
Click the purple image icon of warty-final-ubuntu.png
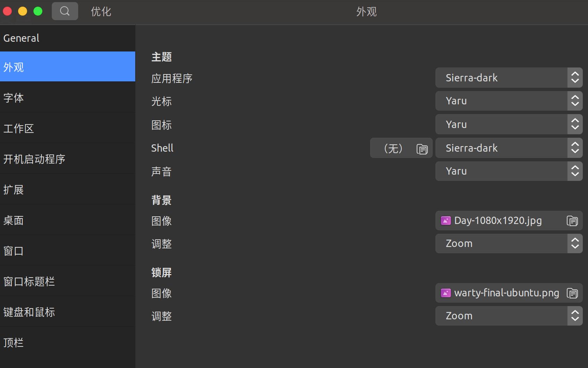coord(446,293)
